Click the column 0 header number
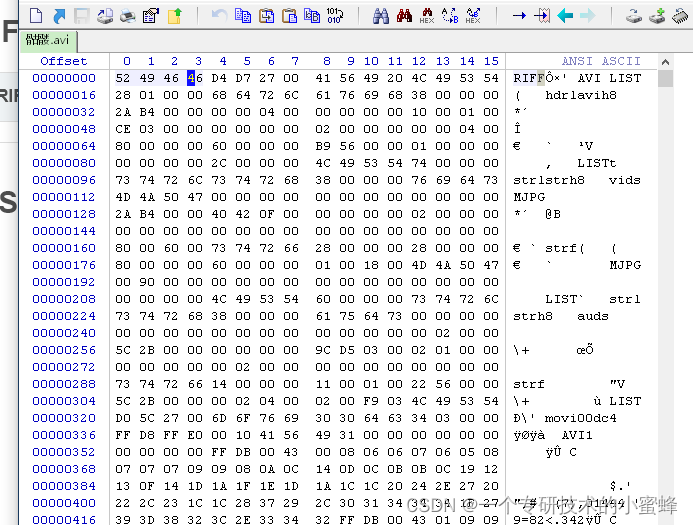This screenshot has height=525, width=693. point(127,61)
